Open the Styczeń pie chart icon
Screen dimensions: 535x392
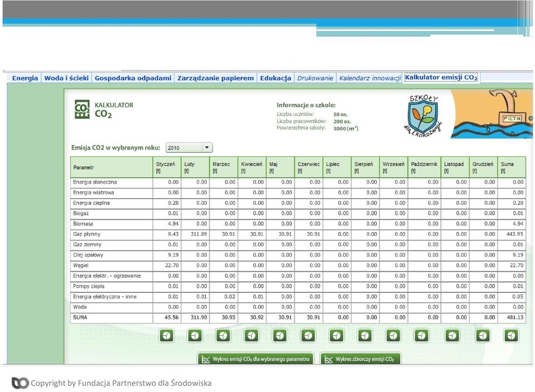pyautogui.click(x=167, y=336)
